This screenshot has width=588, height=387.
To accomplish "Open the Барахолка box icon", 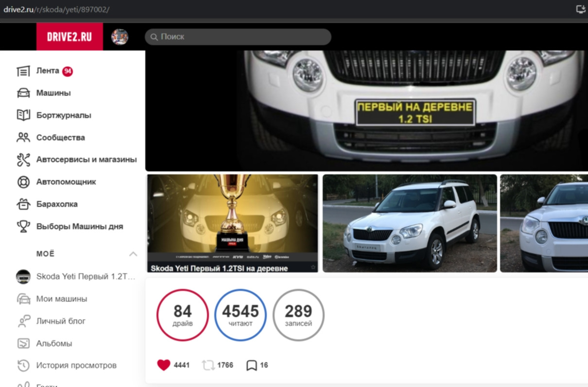I will 23,204.
